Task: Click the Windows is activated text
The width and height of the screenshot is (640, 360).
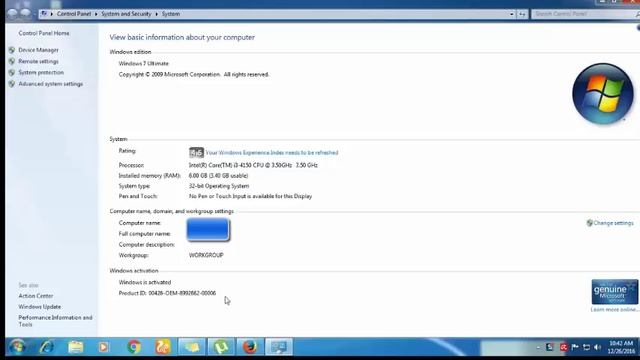Action: click(144, 282)
